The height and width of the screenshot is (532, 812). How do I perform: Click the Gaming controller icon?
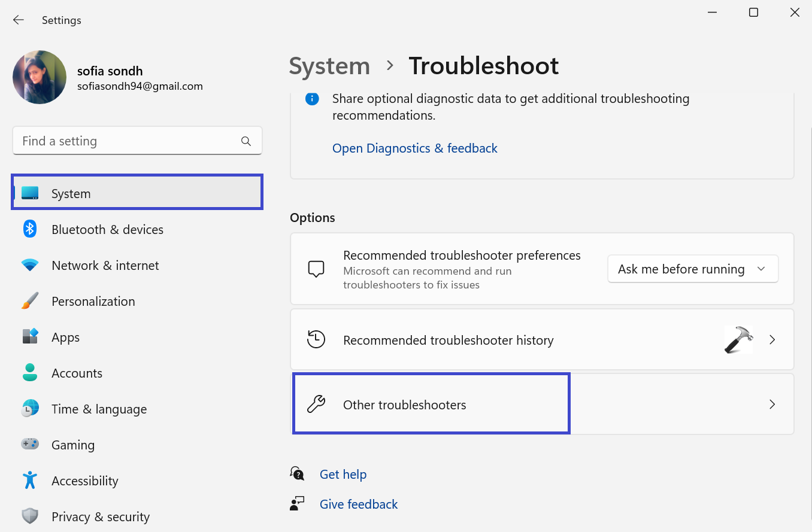[x=30, y=445]
